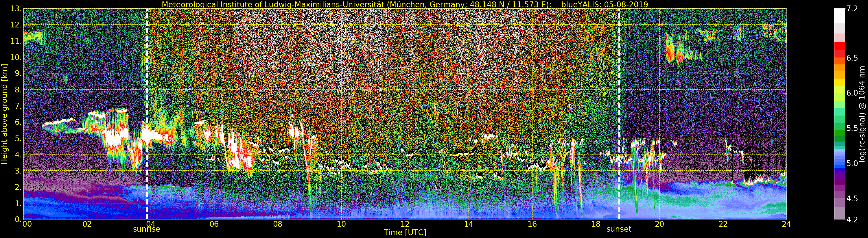Screen dimensions: 868x238
Task: Click the y-axis tick label '9.'
Action: 18,73
